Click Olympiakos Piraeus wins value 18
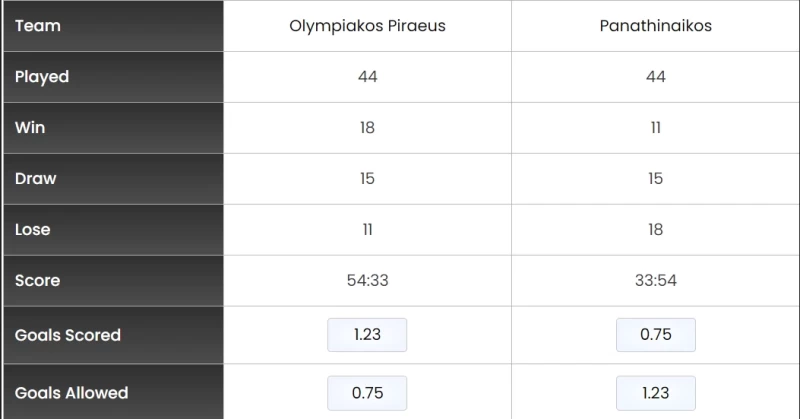This screenshot has height=419, width=800. click(x=367, y=128)
